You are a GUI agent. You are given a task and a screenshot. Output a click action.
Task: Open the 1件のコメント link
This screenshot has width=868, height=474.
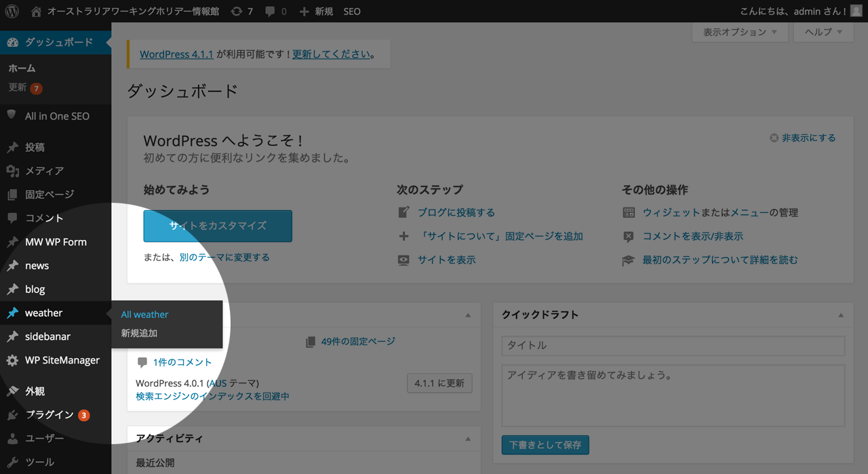coord(182,362)
